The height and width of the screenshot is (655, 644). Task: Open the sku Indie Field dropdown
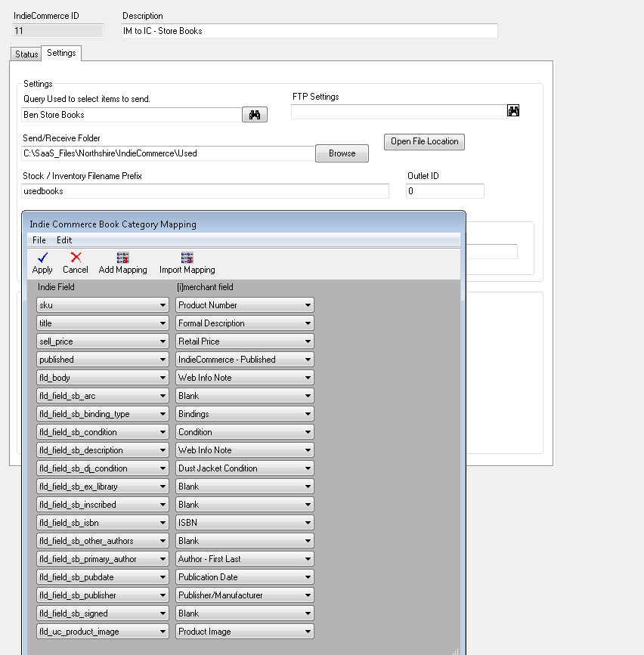point(102,305)
